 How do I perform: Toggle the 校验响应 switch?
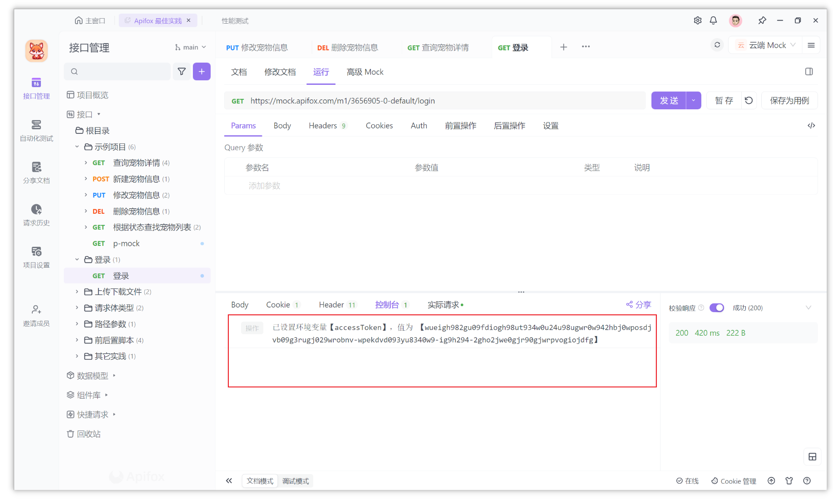[717, 308]
